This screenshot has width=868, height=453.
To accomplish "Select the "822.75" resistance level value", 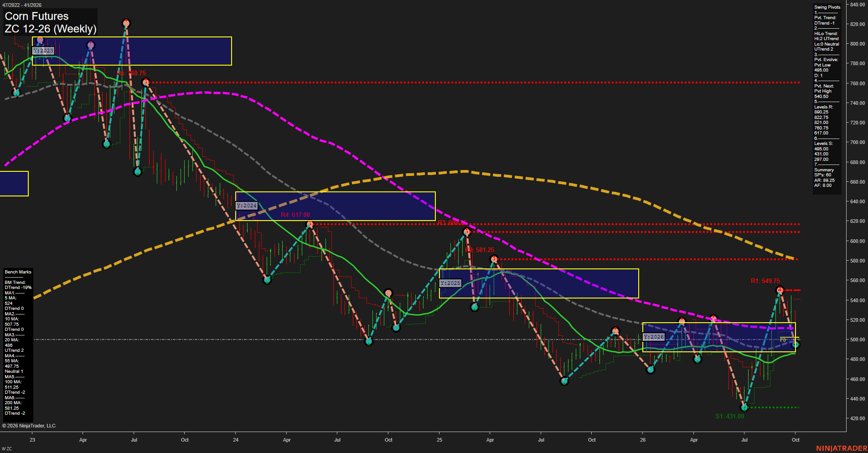I will coord(821,118).
